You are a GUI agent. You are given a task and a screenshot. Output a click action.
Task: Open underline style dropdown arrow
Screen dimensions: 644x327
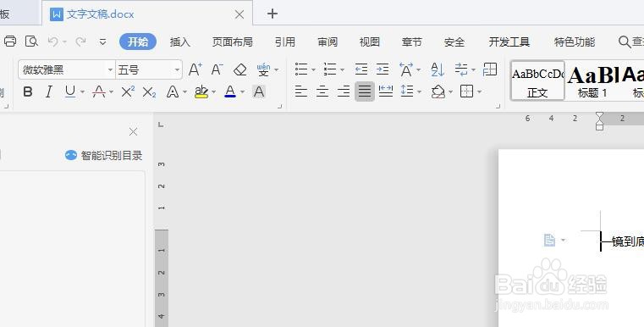(83, 92)
